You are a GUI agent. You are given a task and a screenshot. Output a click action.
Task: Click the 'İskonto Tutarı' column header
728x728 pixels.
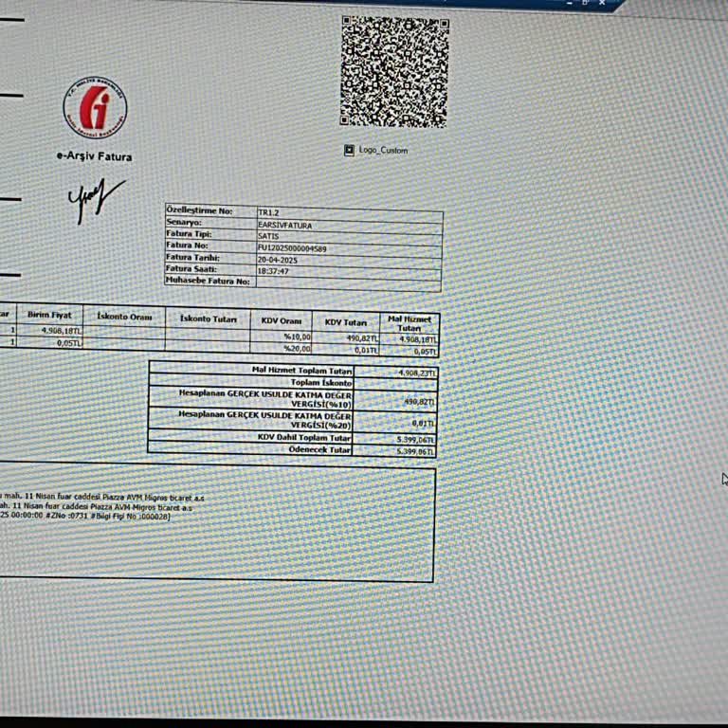[x=208, y=318]
